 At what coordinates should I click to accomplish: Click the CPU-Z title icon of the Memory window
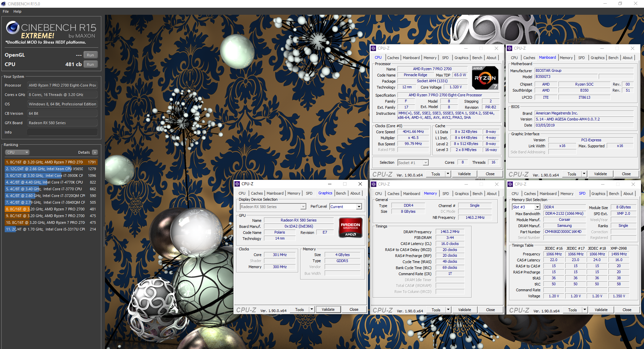(x=374, y=184)
